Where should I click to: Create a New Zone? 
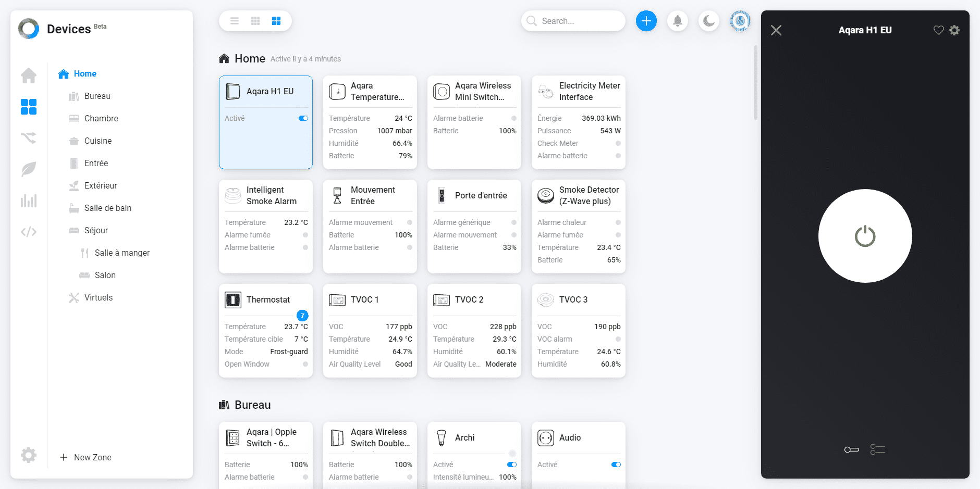pos(85,457)
